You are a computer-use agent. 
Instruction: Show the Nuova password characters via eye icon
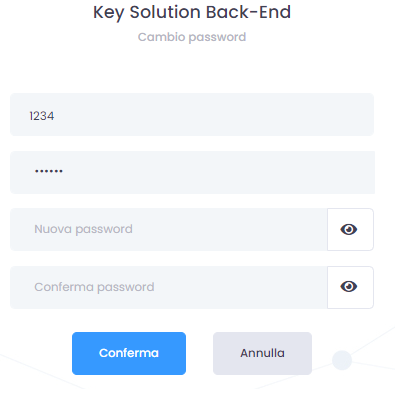pyautogui.click(x=349, y=229)
